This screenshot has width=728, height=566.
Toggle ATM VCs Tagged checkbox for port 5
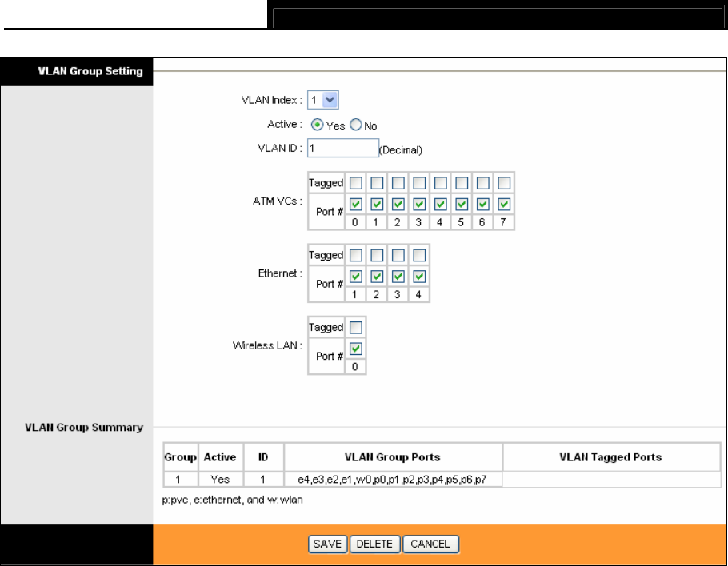[x=462, y=183]
